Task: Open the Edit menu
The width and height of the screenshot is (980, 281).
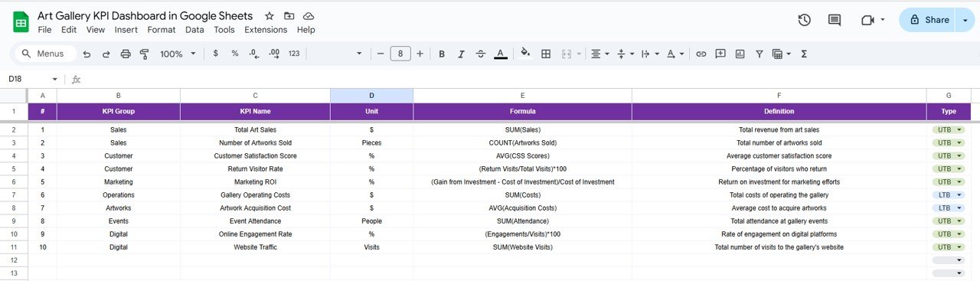Action: click(x=69, y=30)
